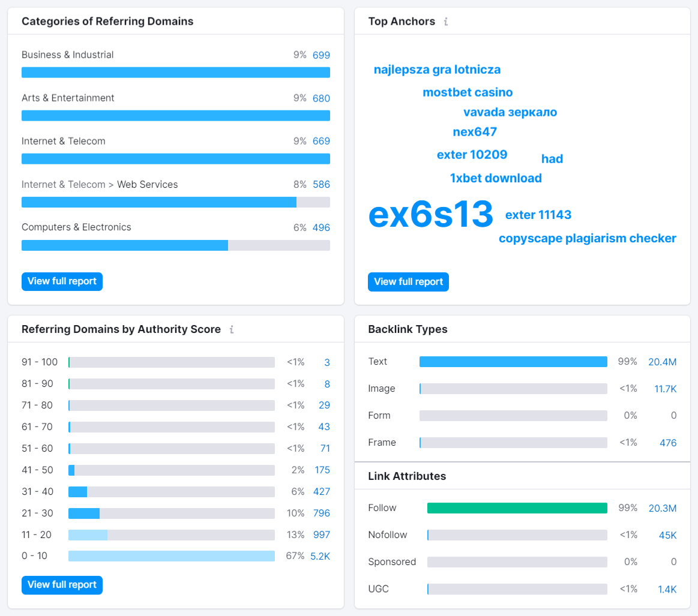
Task: Click the 'vavada зеркало' anchor link
Action: [510, 112]
